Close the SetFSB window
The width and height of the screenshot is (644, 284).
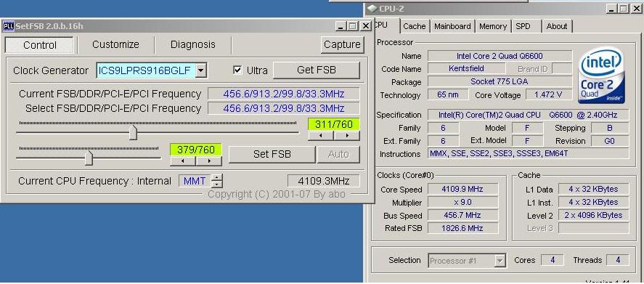pyautogui.click(x=365, y=26)
